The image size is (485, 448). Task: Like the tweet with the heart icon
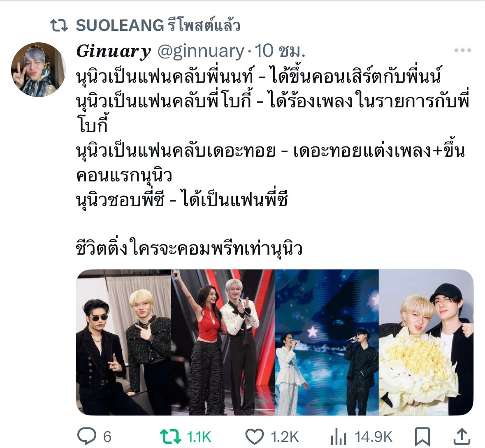click(x=254, y=437)
